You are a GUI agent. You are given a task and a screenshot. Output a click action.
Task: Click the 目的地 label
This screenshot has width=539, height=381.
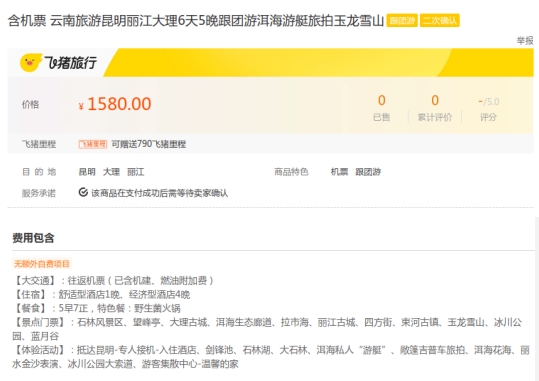point(39,172)
